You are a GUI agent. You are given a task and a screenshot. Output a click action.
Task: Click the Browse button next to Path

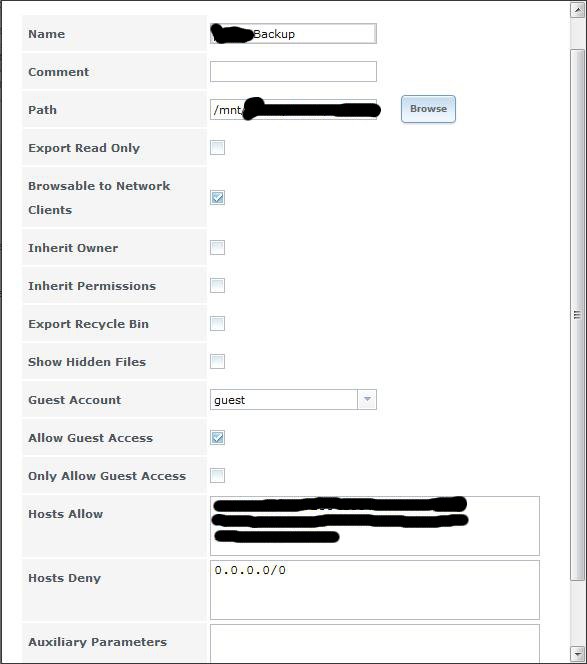coord(428,109)
